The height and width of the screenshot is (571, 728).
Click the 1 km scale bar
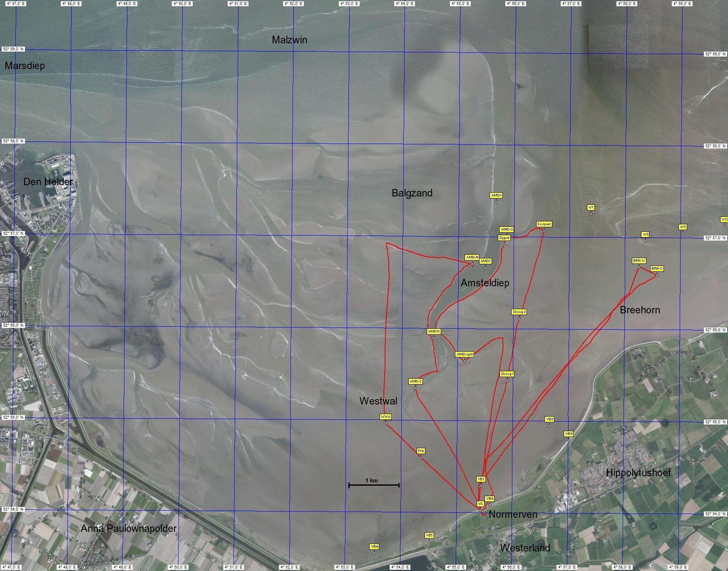coord(374,485)
